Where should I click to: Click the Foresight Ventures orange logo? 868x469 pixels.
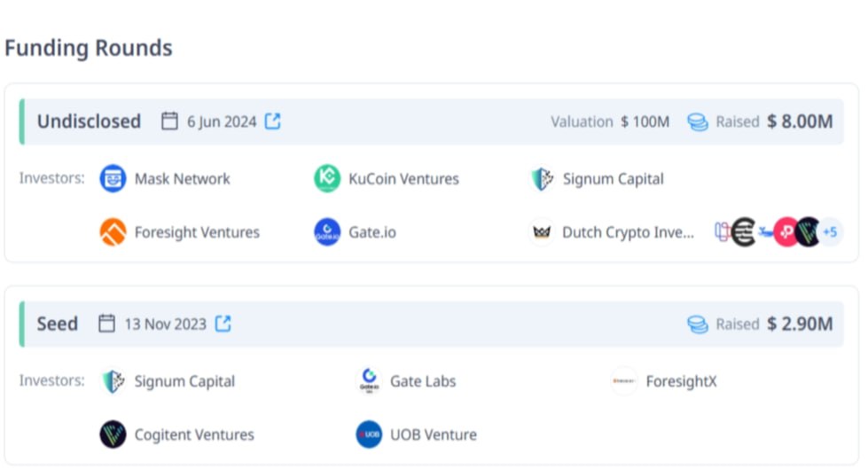click(113, 232)
